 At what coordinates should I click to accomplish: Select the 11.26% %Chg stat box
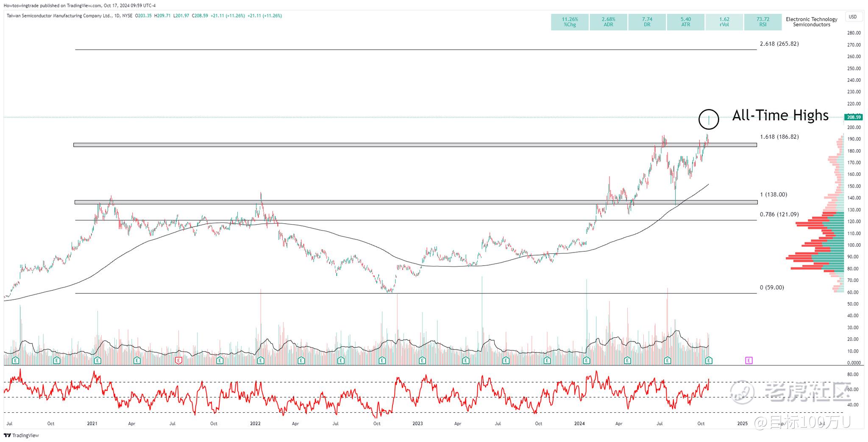(570, 22)
